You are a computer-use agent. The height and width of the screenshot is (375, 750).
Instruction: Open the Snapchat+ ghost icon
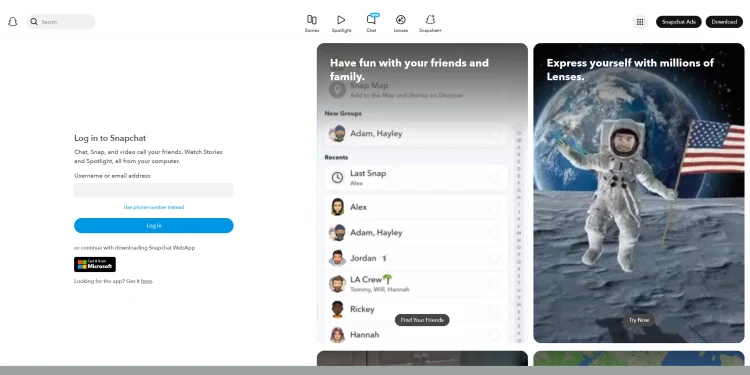click(430, 20)
